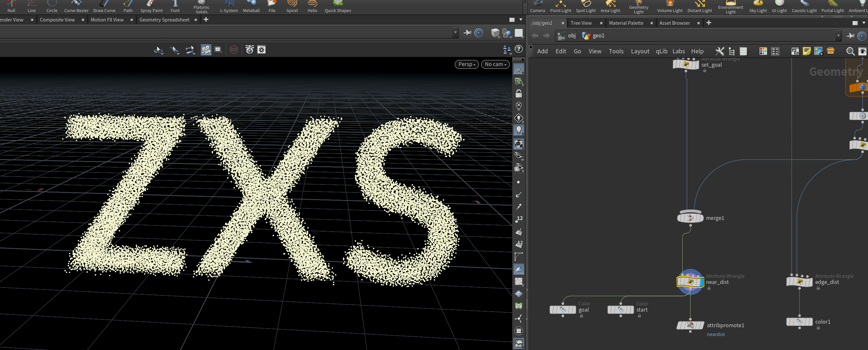Select the attribpromote1 node
Image resolution: width=868 pixels, height=350 pixels.
[x=690, y=325]
